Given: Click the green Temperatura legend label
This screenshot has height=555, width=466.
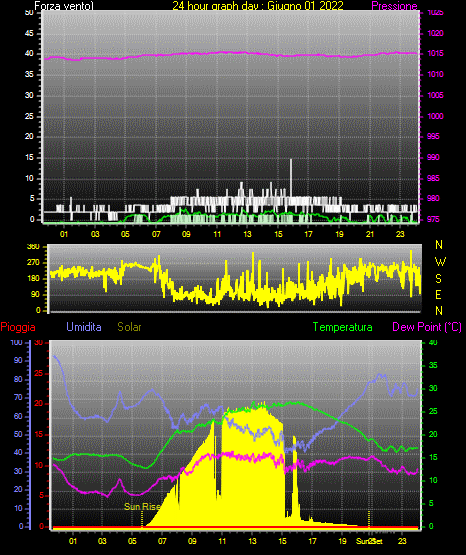Looking at the screenshot, I should pos(343,327).
